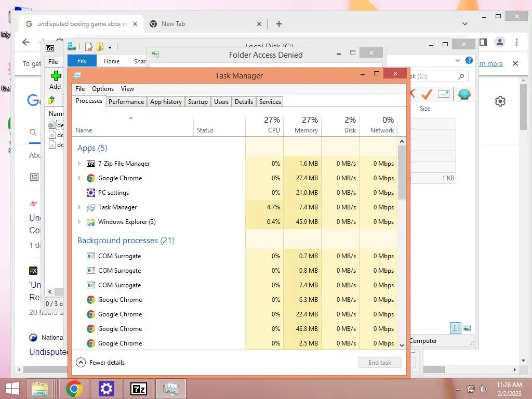This screenshot has height=399, width=532.
Task: Open the Chrome profile avatar icon
Action: [x=500, y=43]
